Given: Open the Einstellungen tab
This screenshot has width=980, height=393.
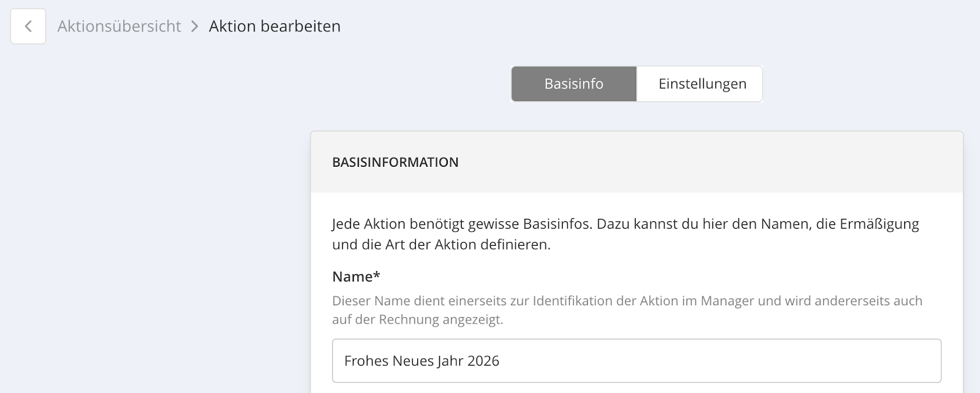Looking at the screenshot, I should (702, 84).
